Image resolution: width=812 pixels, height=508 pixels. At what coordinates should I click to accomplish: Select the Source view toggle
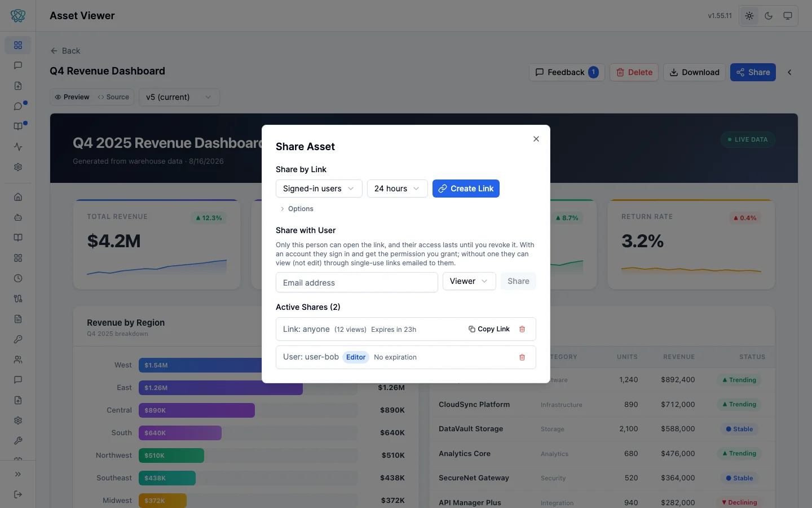[x=113, y=97]
